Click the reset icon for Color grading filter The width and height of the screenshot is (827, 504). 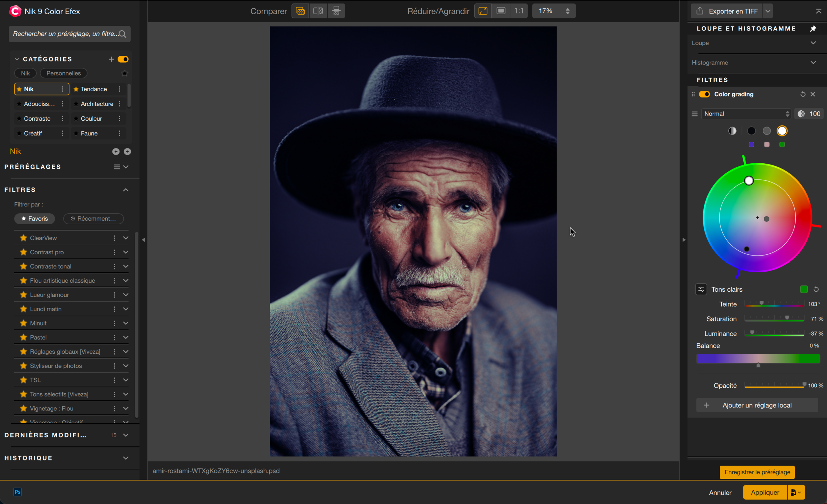(x=802, y=94)
